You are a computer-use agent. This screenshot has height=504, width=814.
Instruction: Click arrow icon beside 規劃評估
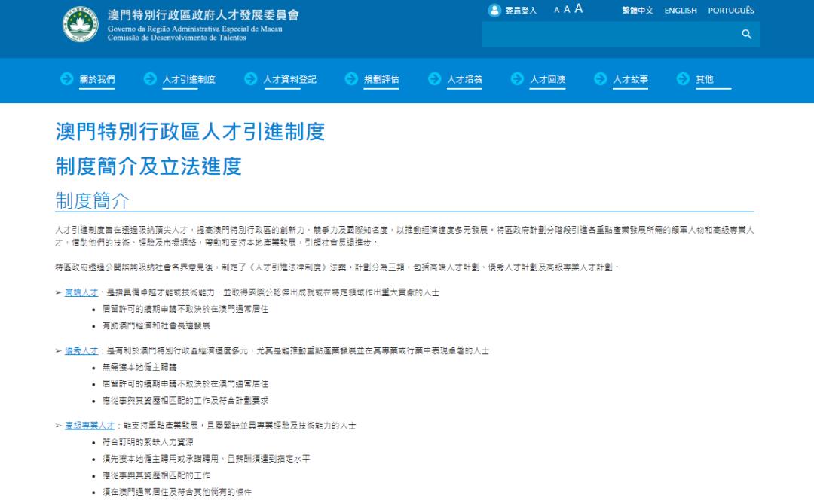[x=351, y=79]
